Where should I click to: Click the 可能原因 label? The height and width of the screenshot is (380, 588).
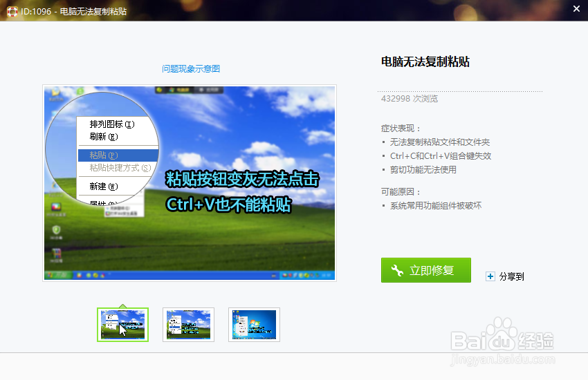coord(400,192)
